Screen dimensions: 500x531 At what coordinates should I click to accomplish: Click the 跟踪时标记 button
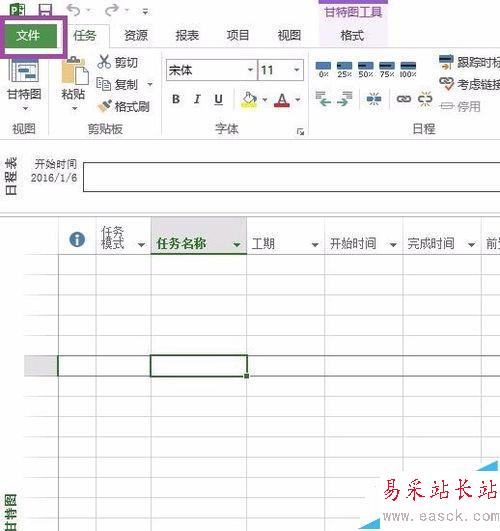point(469,62)
